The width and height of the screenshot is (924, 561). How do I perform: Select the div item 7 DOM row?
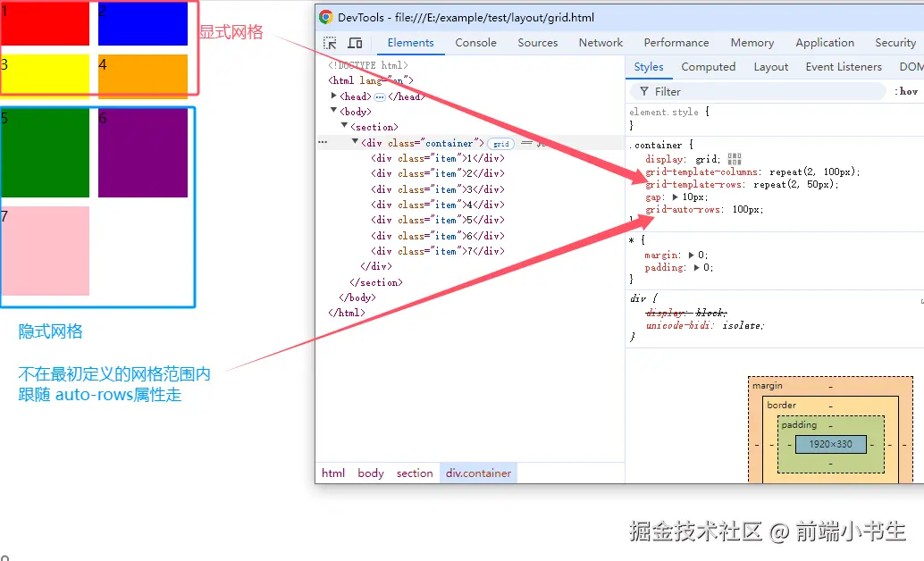click(x=438, y=251)
